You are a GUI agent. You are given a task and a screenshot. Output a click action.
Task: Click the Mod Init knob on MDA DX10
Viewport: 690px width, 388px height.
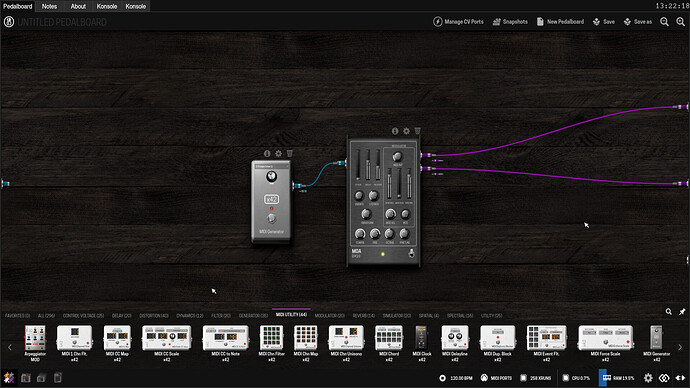(x=397, y=156)
